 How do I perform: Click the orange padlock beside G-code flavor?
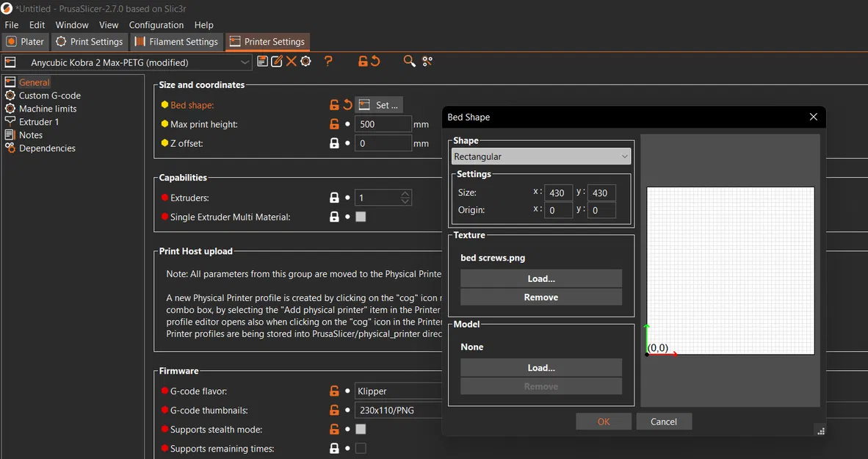coord(334,391)
